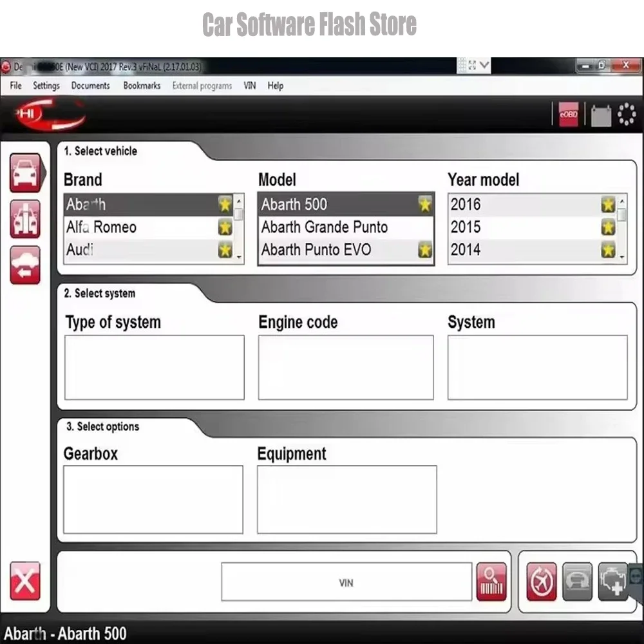The image size is (644, 644).
Task: Click the Equipment options list box
Action: tap(347, 499)
